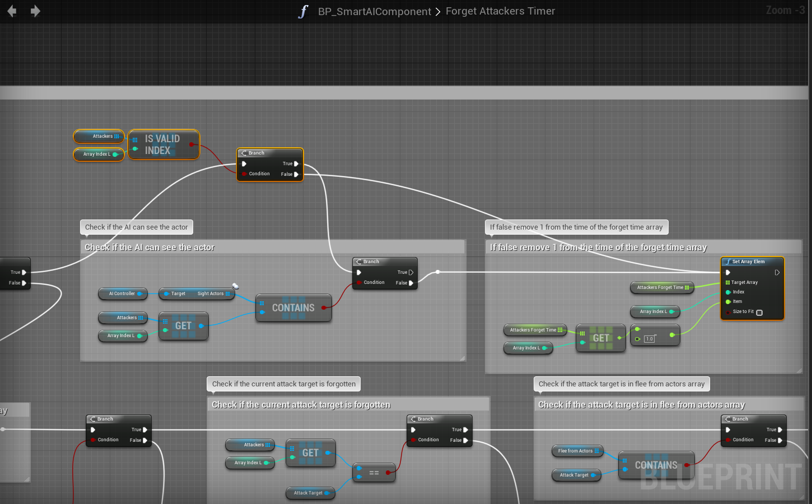Image resolution: width=812 pixels, height=504 pixels.
Task: Click the 1.0 value field in subtract node
Action: click(x=650, y=339)
